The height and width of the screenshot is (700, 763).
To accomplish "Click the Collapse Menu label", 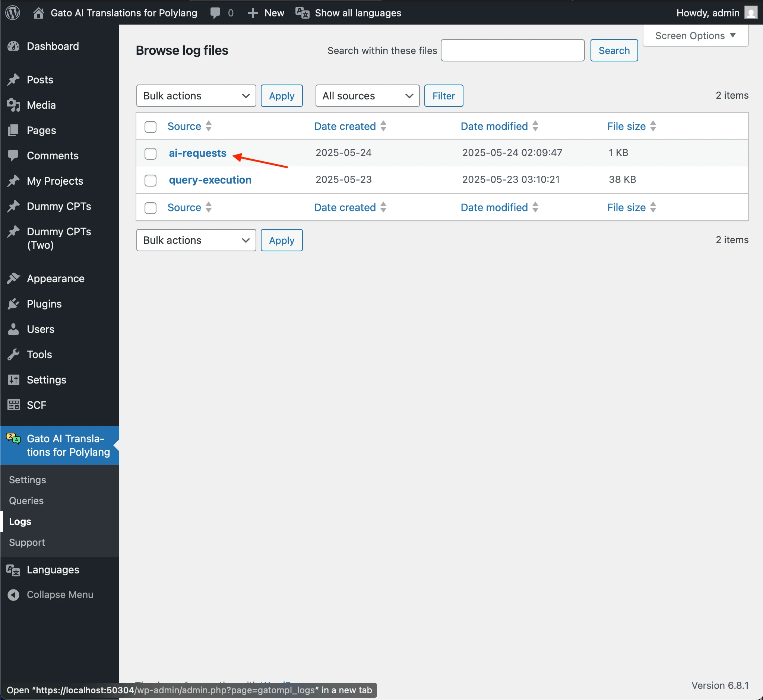I will point(60,595).
